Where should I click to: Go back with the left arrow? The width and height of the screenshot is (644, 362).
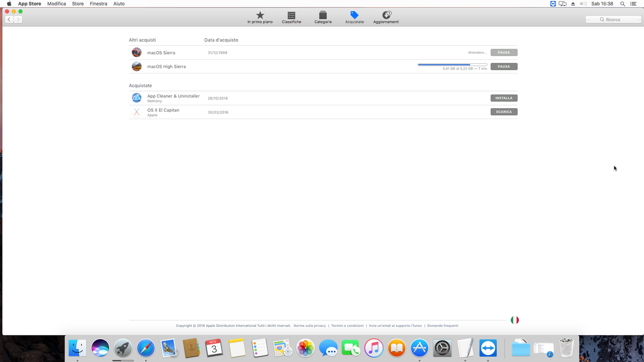click(9, 20)
